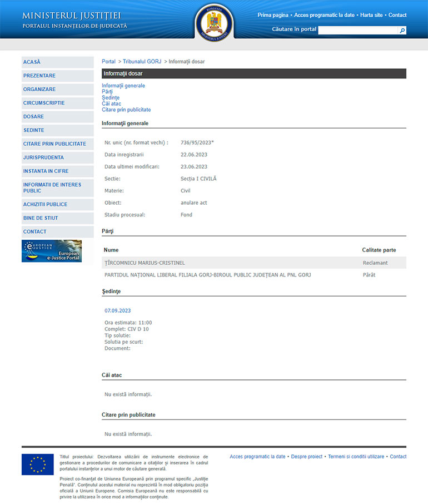Open Despre proiect footer link
428x504 pixels.
[x=307, y=457]
